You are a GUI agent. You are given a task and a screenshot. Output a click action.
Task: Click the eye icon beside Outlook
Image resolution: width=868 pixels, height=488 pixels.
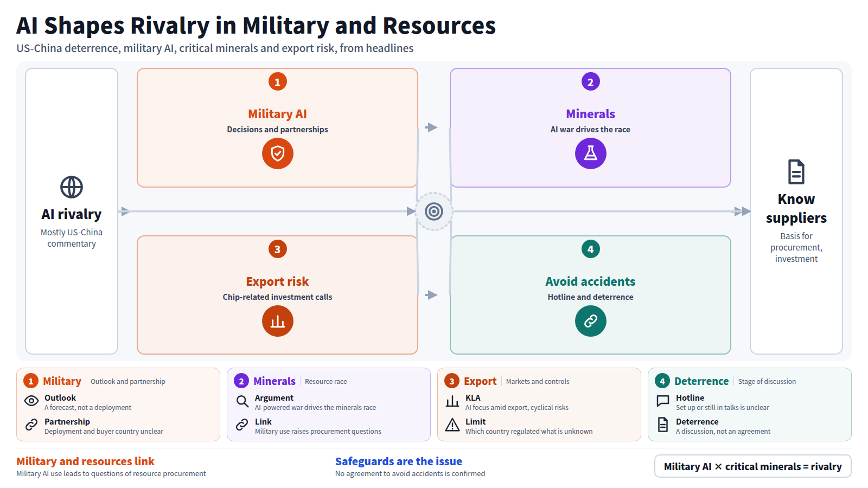pos(31,401)
